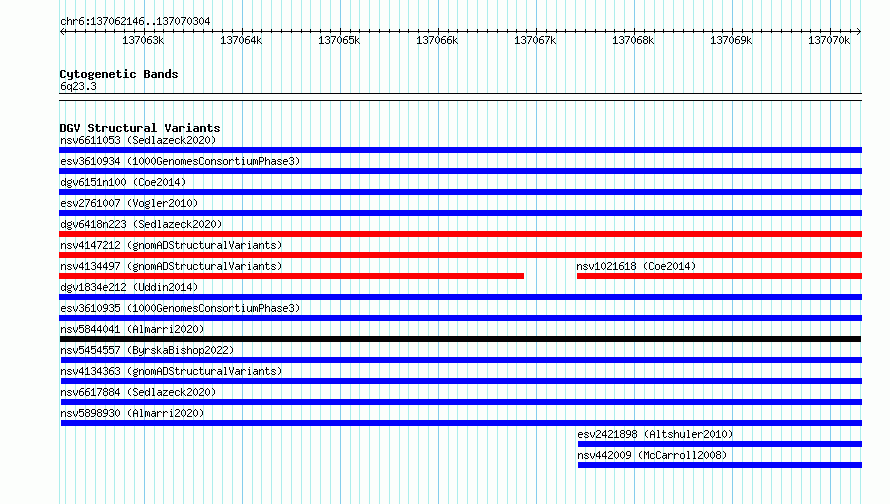Select the blue bar under esv2421898
The height and width of the screenshot is (504, 890).
click(x=720, y=444)
